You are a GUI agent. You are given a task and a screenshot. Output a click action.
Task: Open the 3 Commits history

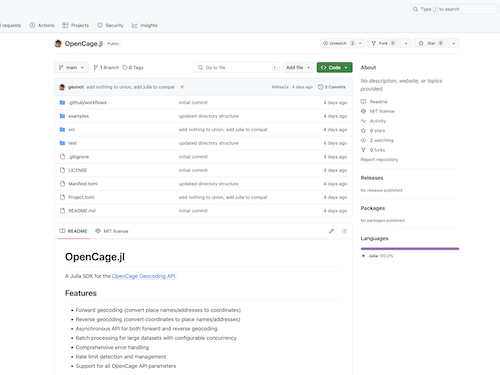332,87
